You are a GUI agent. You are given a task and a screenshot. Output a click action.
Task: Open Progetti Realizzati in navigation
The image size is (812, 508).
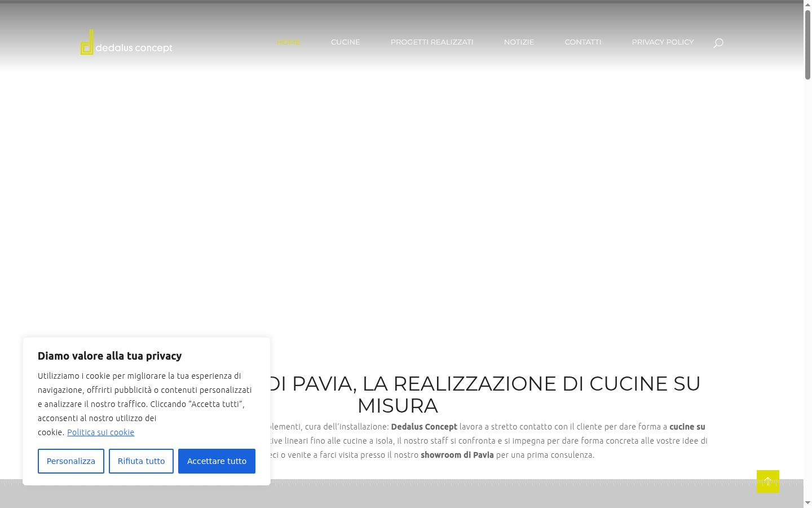click(432, 42)
